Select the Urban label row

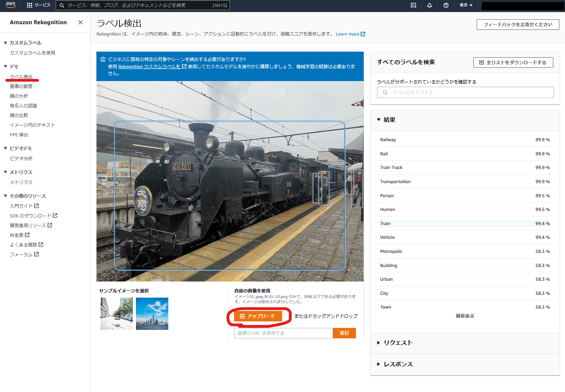(x=465, y=279)
